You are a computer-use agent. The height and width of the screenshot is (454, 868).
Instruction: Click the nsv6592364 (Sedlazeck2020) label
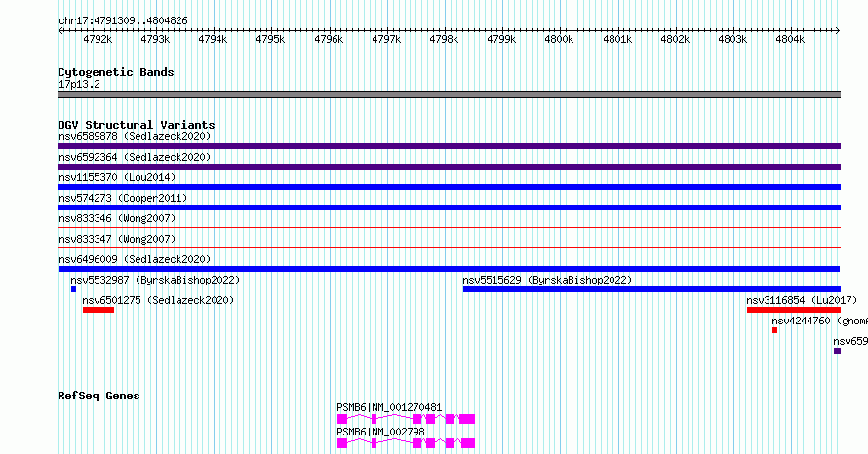pyautogui.click(x=135, y=157)
